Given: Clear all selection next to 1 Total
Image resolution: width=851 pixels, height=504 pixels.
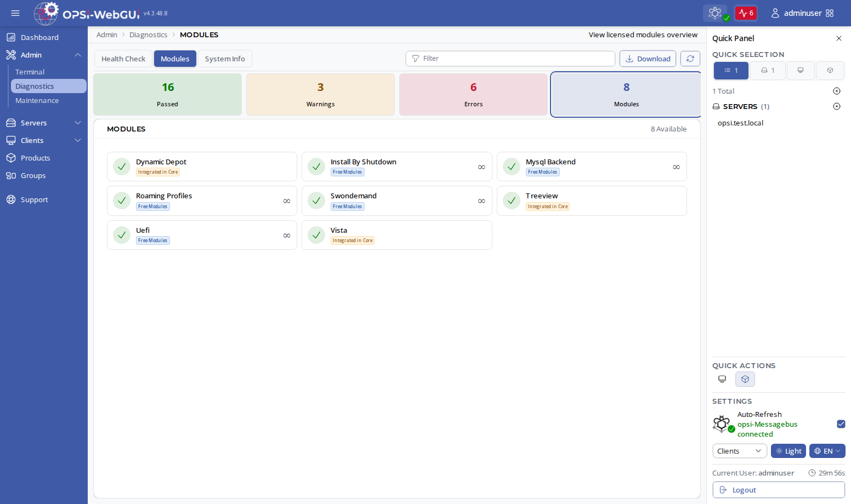Looking at the screenshot, I should click(x=837, y=91).
